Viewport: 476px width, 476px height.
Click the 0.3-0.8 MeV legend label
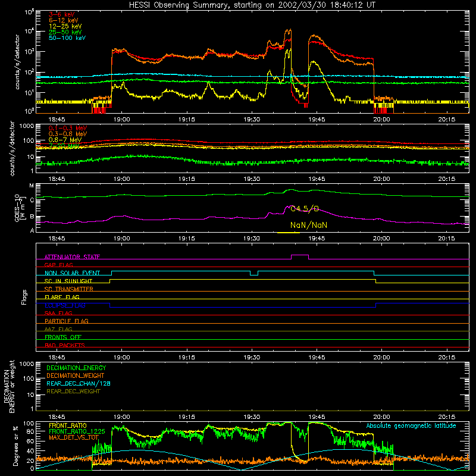pyautogui.click(x=68, y=134)
